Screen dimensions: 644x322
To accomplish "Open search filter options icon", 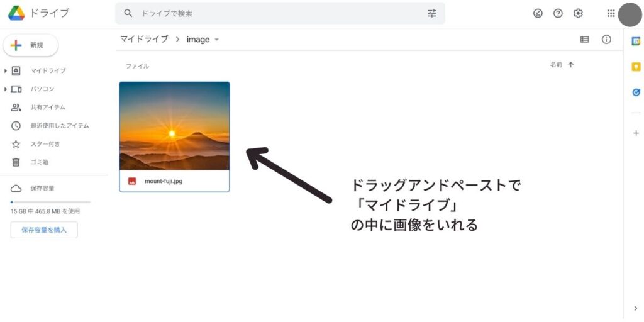I will pyautogui.click(x=431, y=13).
